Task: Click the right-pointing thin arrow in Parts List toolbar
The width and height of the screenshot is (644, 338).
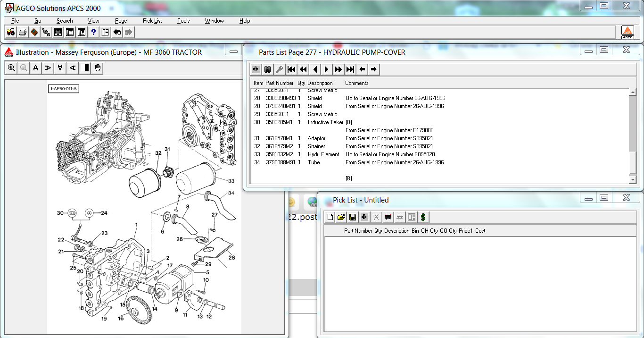Action: 374,69
